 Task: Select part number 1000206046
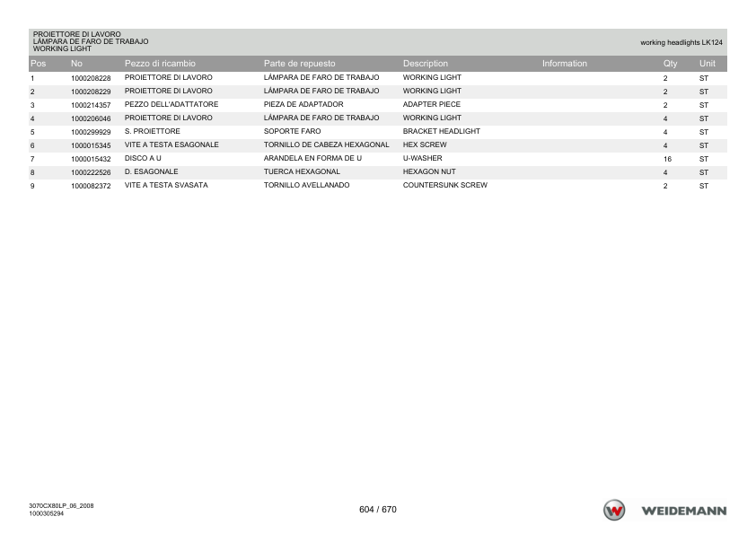click(x=91, y=118)
